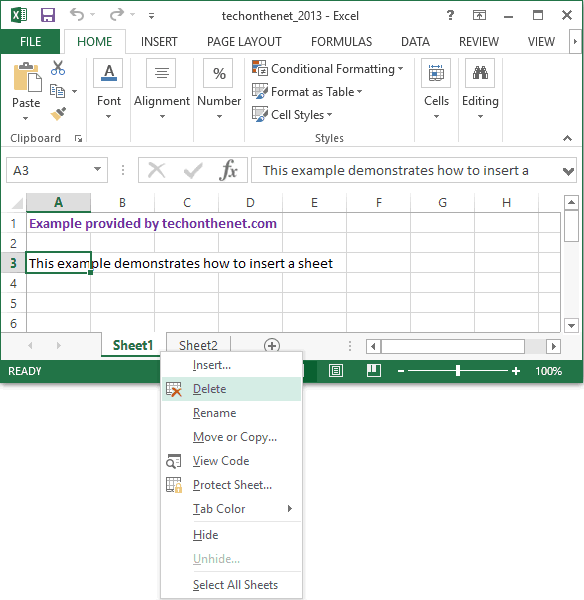Image resolution: width=584 pixels, height=600 pixels.
Task: Undo the last action
Action: click(x=77, y=15)
